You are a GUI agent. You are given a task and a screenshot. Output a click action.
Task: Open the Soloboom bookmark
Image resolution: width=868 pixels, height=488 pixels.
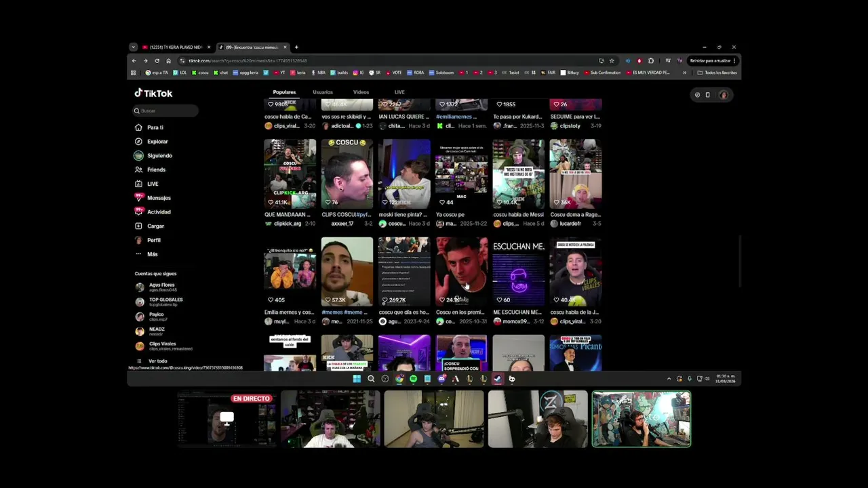[441, 73]
